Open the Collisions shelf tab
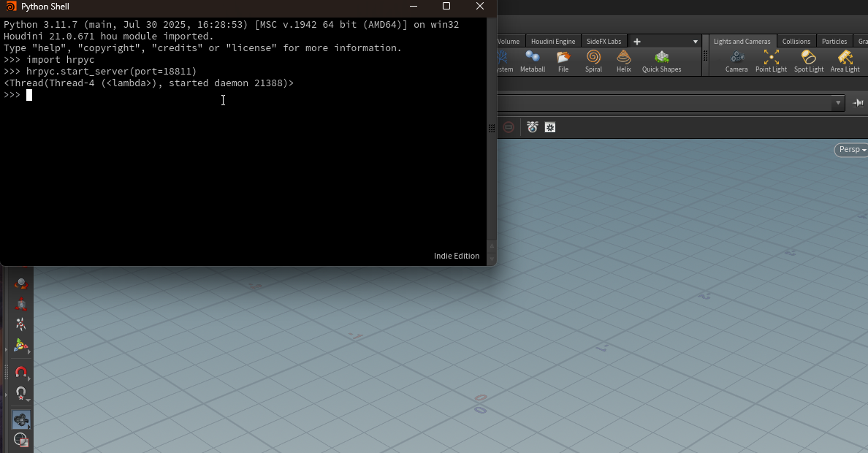 click(x=796, y=42)
